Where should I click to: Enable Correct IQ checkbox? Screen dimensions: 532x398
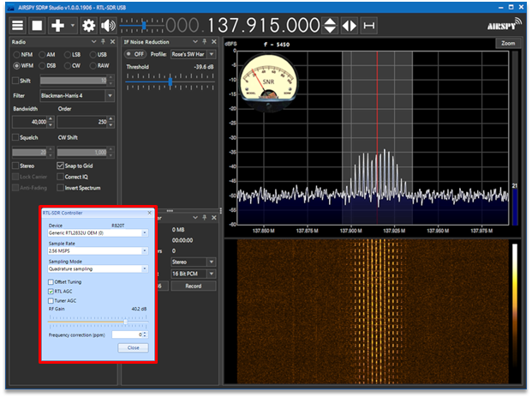point(60,177)
